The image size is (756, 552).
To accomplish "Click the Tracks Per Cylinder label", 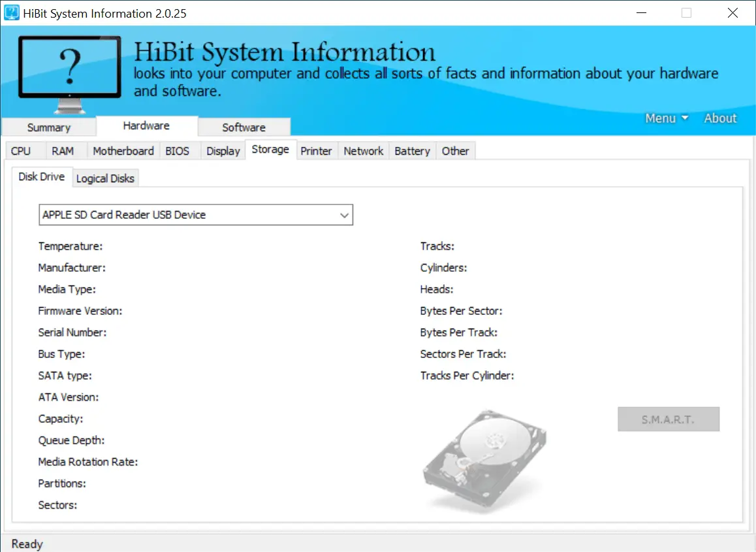I will (x=467, y=376).
